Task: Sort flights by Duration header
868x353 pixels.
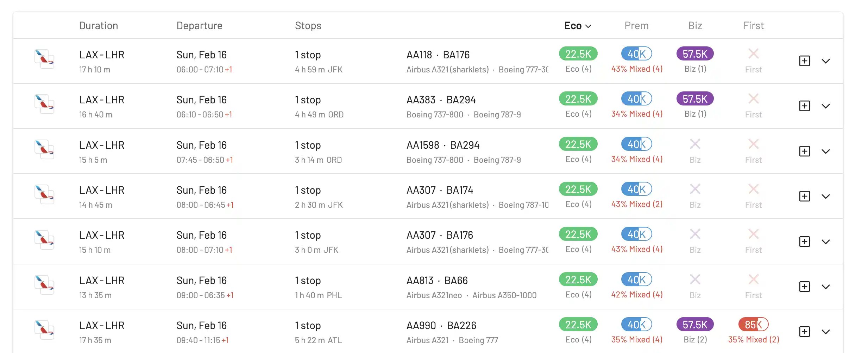Action: pyautogui.click(x=99, y=26)
